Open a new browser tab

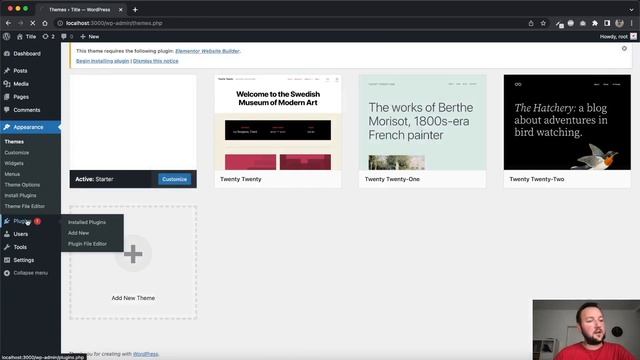[135, 9]
